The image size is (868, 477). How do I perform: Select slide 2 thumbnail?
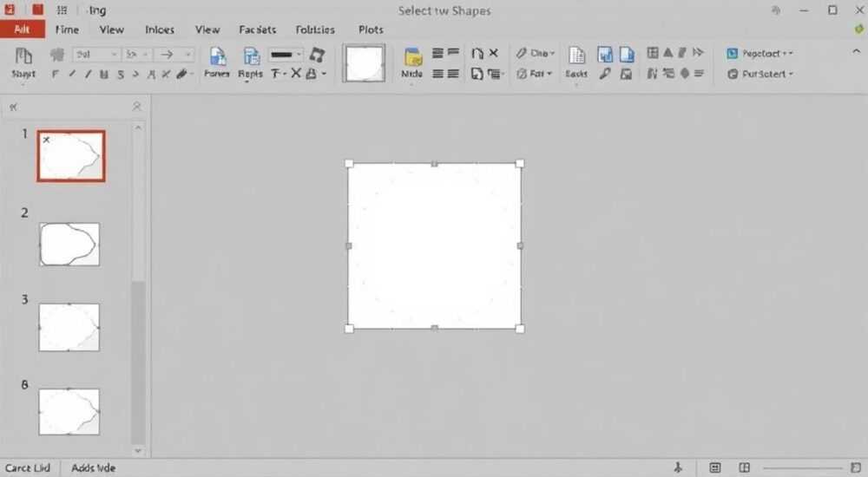coord(69,244)
